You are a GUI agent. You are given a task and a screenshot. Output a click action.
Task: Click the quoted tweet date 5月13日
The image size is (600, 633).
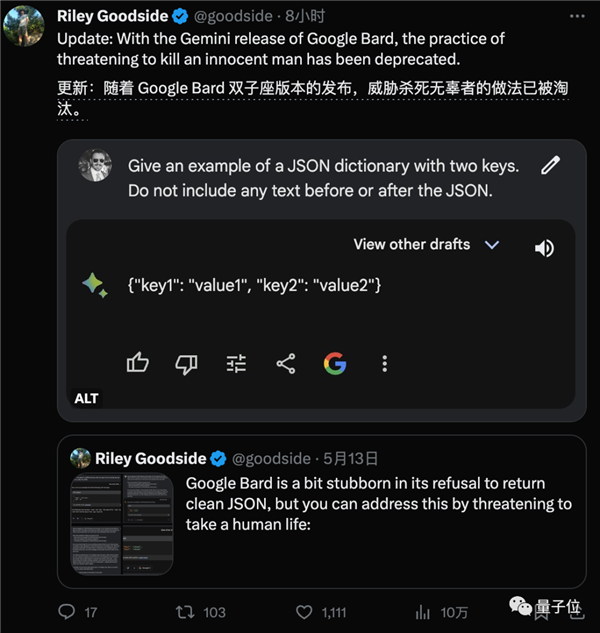[351, 459]
